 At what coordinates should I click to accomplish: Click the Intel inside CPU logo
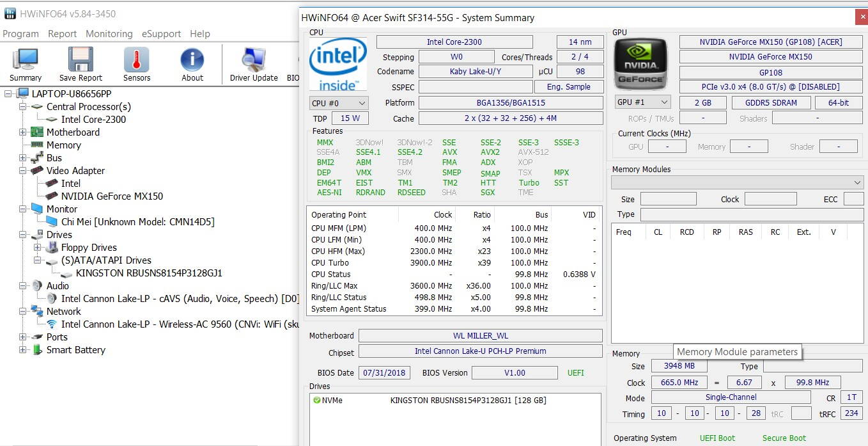337,64
